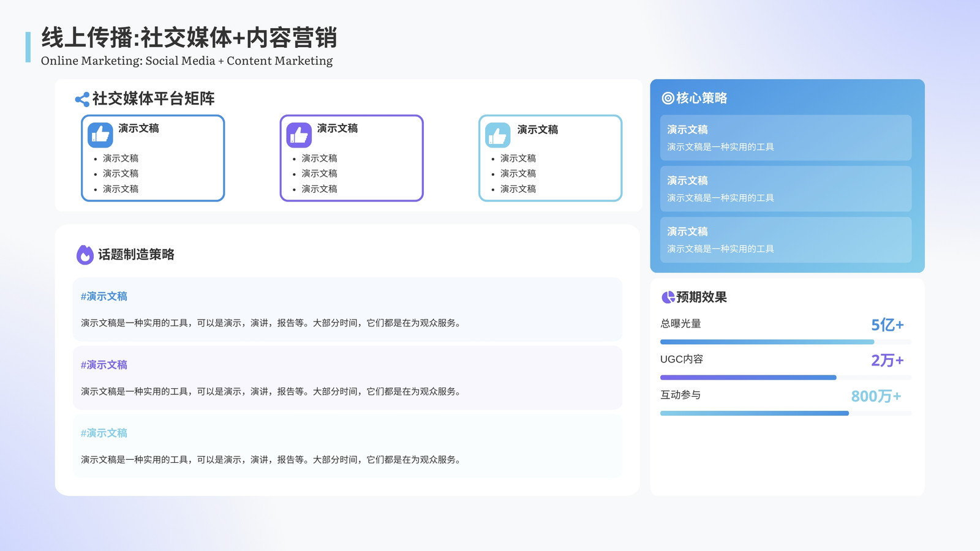Click the first bullet in light-blue-bordered card
The image size is (980, 551).
pyautogui.click(x=518, y=158)
